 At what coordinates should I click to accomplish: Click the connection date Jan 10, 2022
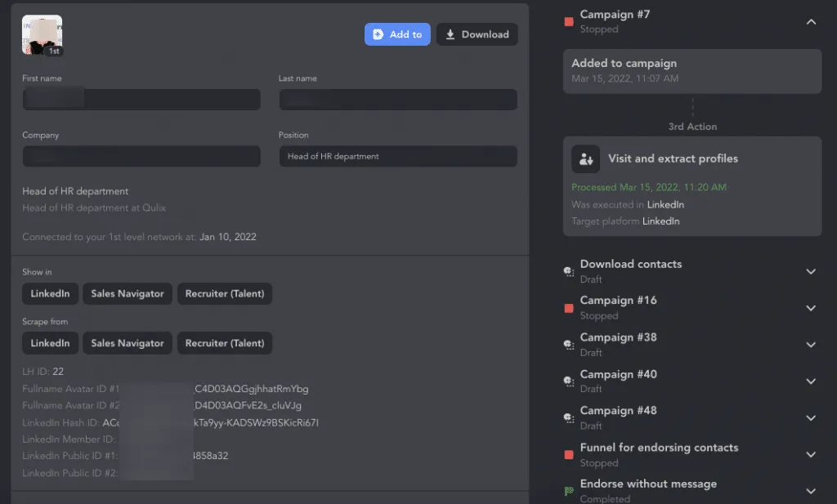coord(228,237)
